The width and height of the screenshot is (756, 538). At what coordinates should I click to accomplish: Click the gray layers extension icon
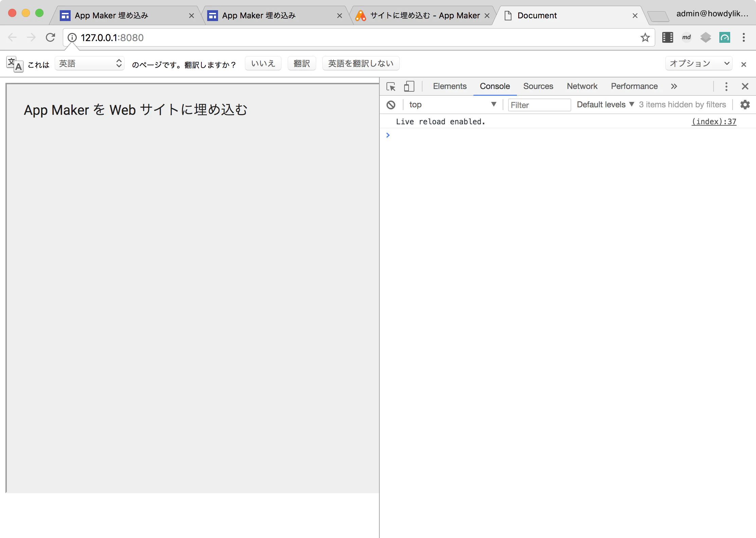[x=705, y=37]
